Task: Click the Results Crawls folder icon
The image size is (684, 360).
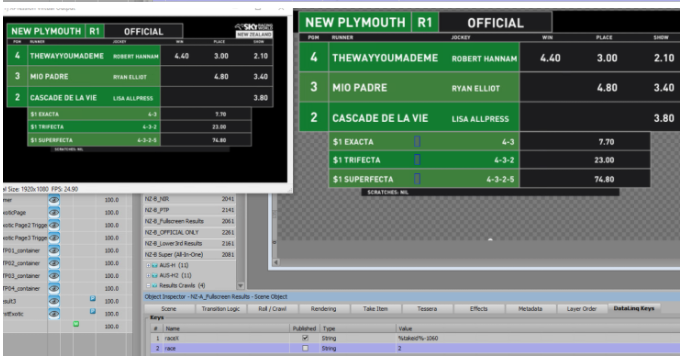Action: point(154,285)
